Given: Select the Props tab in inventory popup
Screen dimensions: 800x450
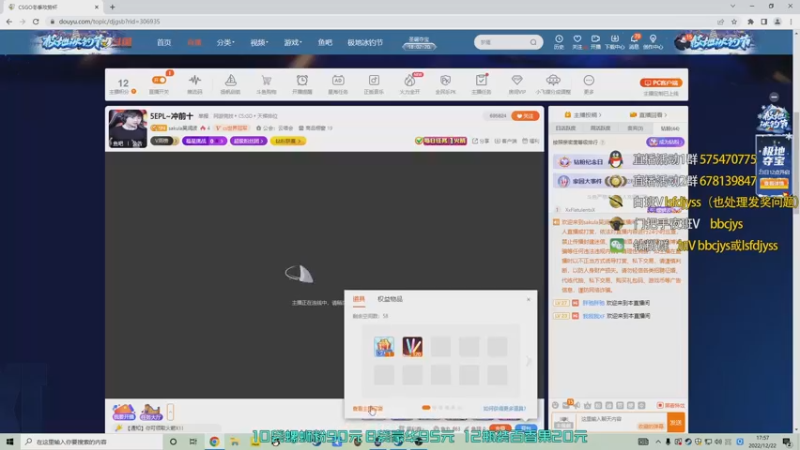Looking at the screenshot, I should click(359, 299).
